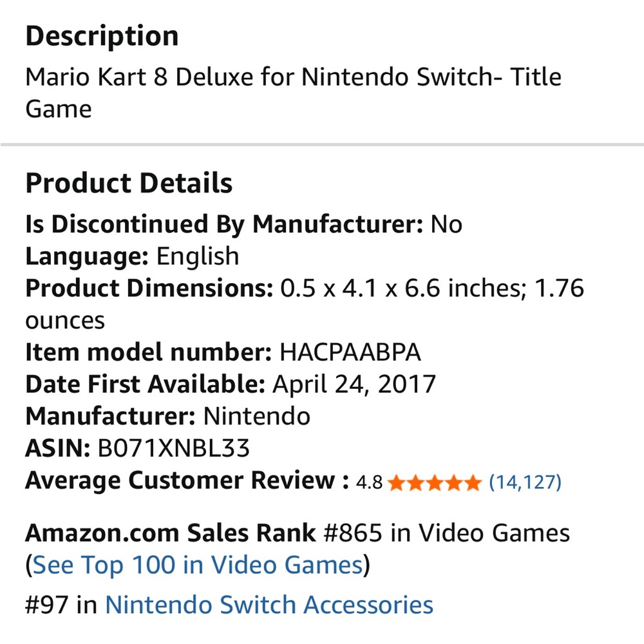Screen dimensions: 644x644
Task: Open the Nintendo Switch Accessories category
Action: pyautogui.click(x=269, y=605)
